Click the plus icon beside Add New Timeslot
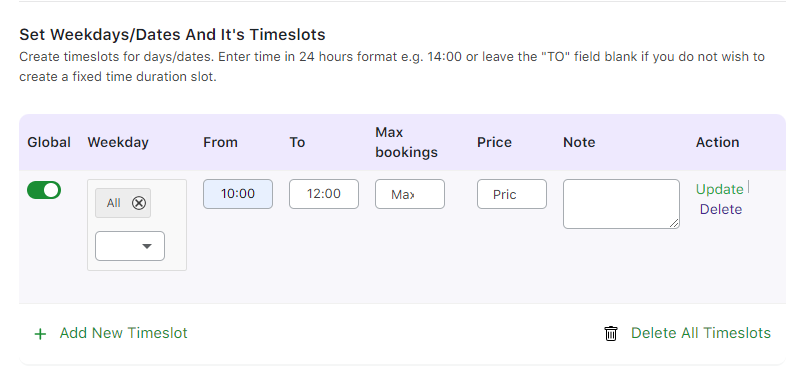The height and width of the screenshot is (370, 791). 40,334
